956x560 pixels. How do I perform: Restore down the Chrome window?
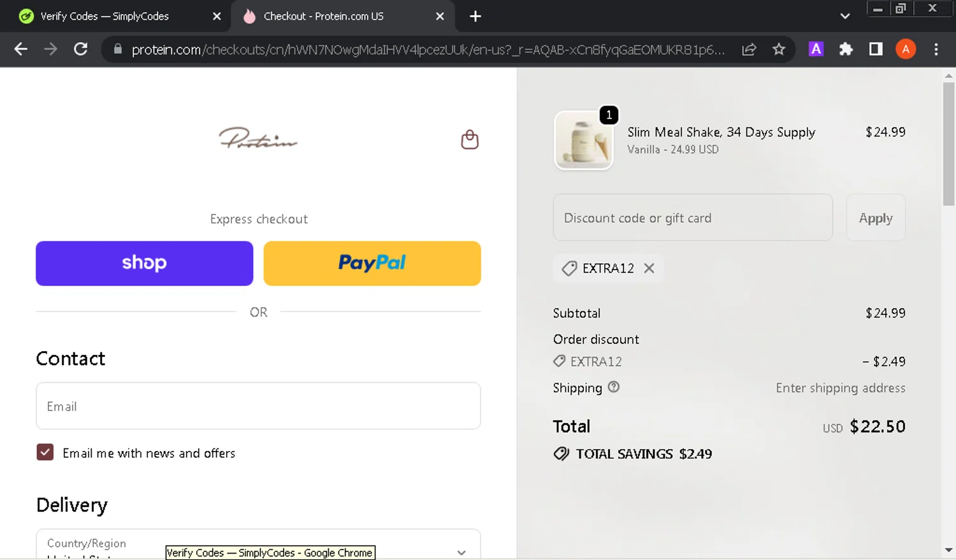[901, 8]
